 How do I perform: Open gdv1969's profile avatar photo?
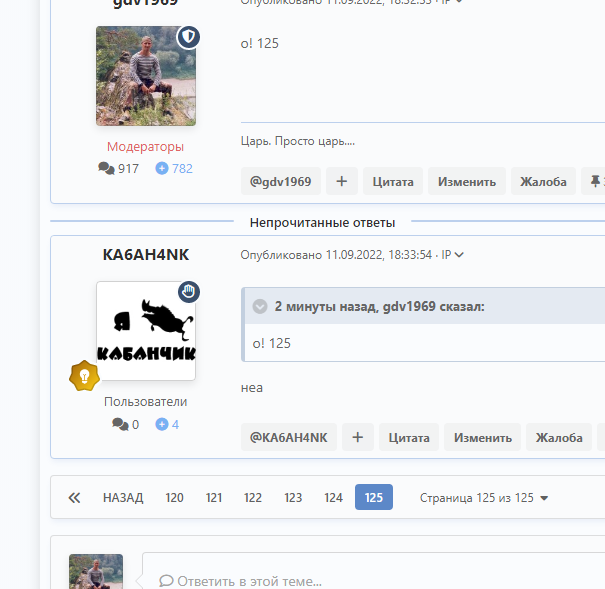click(x=146, y=76)
